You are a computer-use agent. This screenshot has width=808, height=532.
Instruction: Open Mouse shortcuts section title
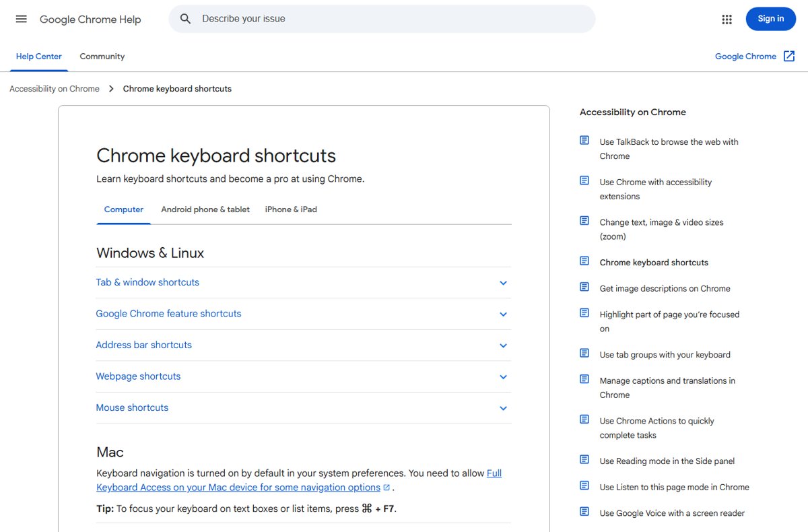[x=132, y=407]
